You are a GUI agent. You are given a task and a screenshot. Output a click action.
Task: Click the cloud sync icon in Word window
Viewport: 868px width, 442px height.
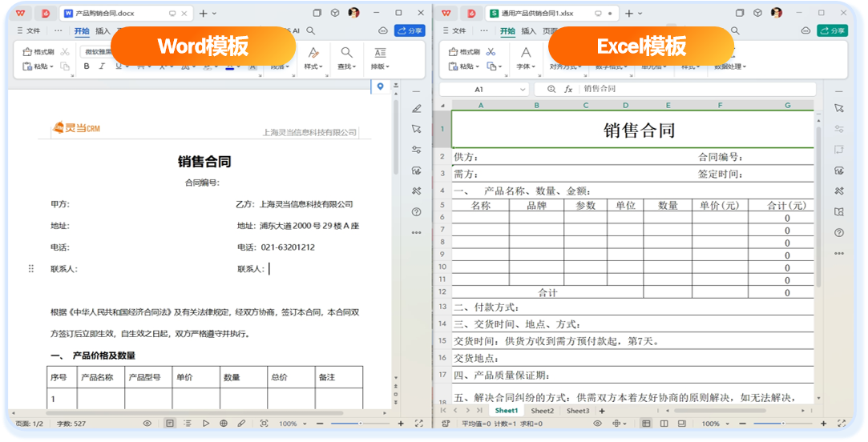[x=382, y=31]
